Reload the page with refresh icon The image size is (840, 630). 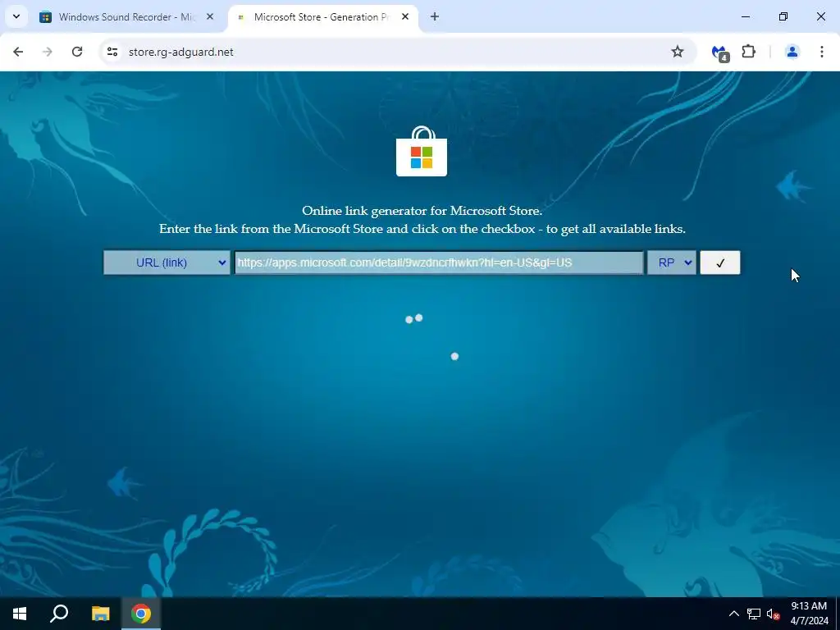(x=77, y=52)
